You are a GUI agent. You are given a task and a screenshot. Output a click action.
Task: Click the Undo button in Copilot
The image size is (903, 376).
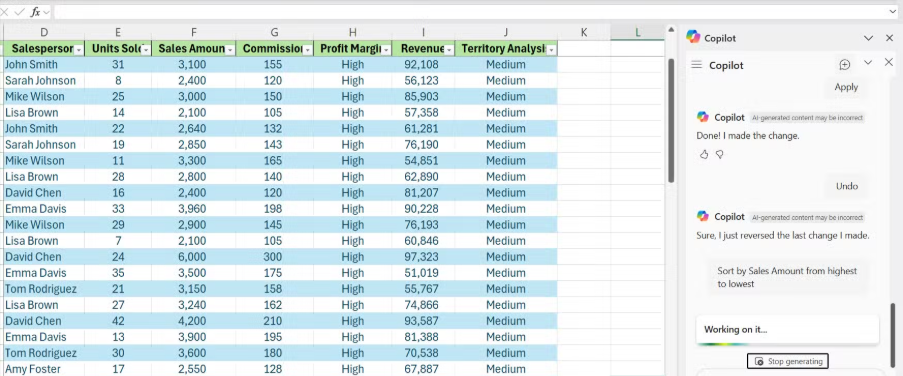[847, 186]
